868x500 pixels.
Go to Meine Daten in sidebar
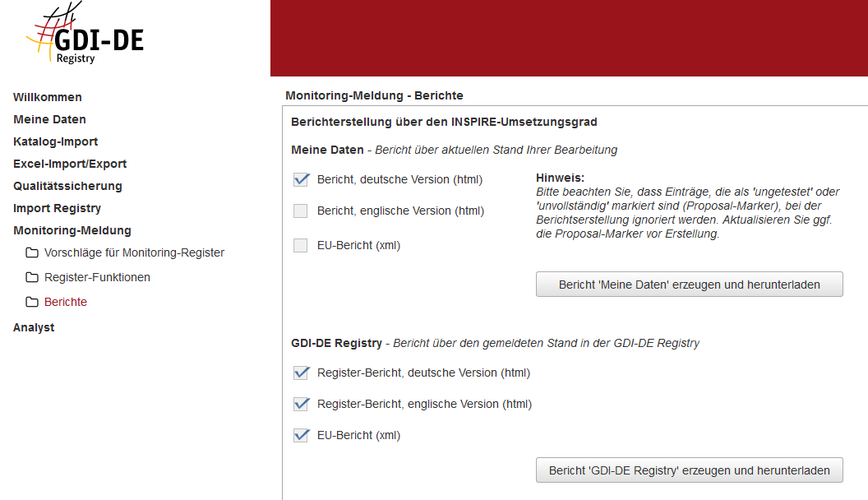point(49,119)
